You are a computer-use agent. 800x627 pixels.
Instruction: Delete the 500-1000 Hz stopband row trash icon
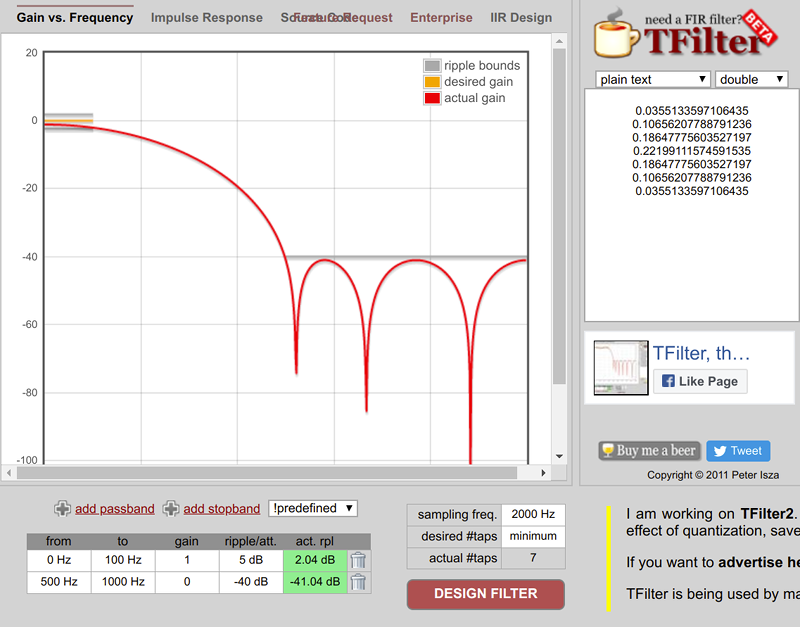pyautogui.click(x=359, y=581)
